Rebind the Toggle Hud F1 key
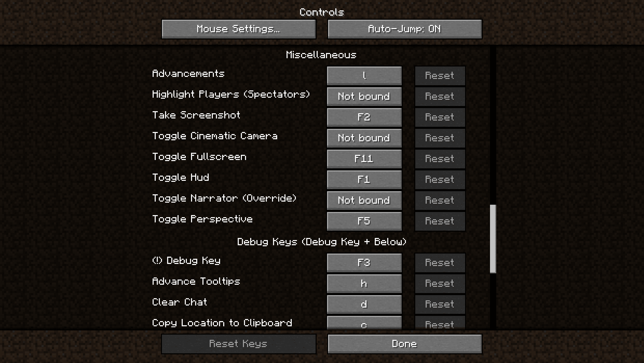 click(364, 179)
